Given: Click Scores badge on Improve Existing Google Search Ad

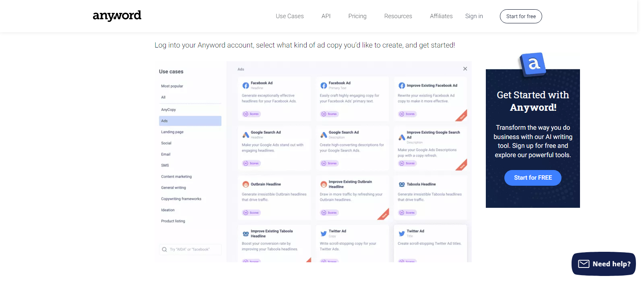Looking at the screenshot, I should click(408, 163).
